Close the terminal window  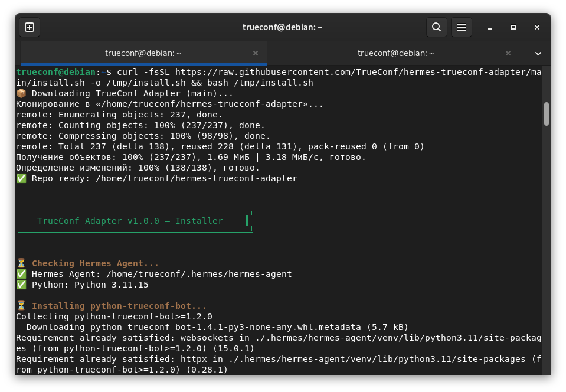click(x=536, y=27)
